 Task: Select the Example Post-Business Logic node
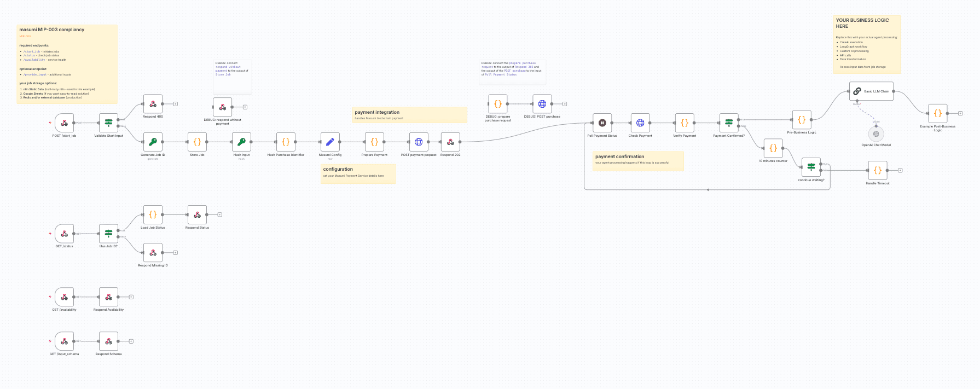pyautogui.click(x=938, y=114)
